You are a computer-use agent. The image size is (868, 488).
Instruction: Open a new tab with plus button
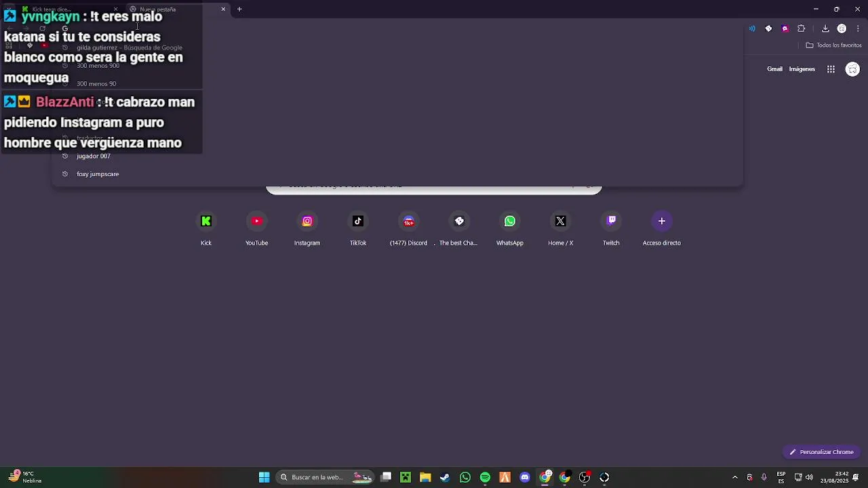pyautogui.click(x=239, y=9)
